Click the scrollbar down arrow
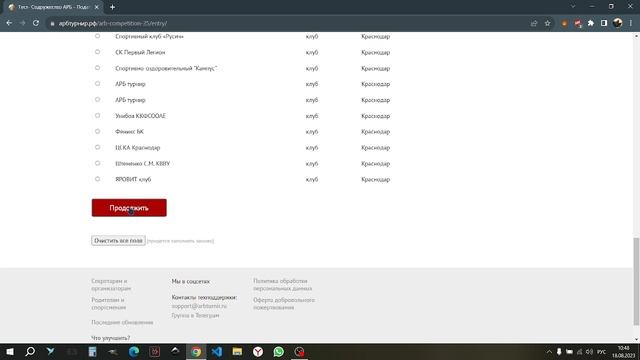Viewport: 640px width, 360px height. tap(636, 339)
